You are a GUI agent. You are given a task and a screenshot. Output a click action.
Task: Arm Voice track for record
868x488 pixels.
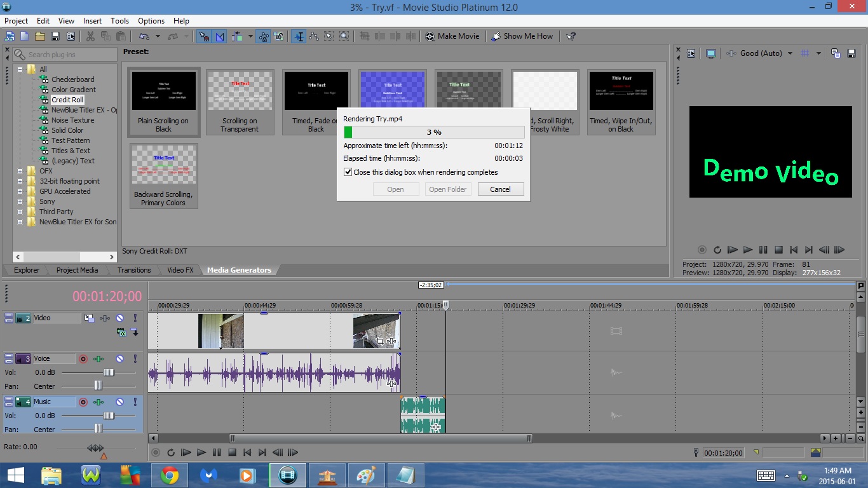83,359
